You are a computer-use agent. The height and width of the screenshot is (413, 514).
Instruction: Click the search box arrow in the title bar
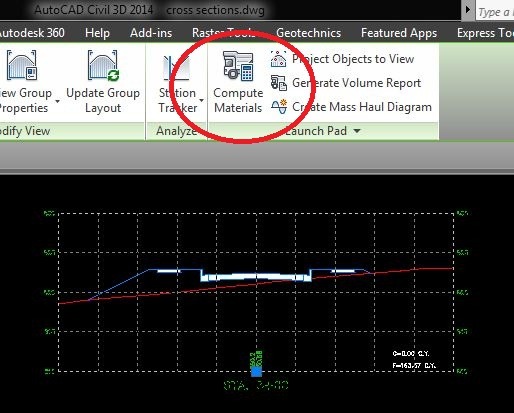pyautogui.click(x=468, y=10)
